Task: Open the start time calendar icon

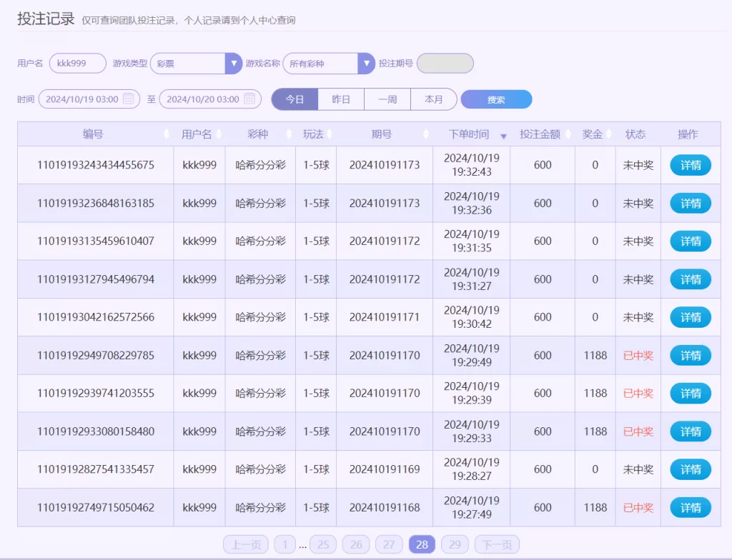Action: 129,99
